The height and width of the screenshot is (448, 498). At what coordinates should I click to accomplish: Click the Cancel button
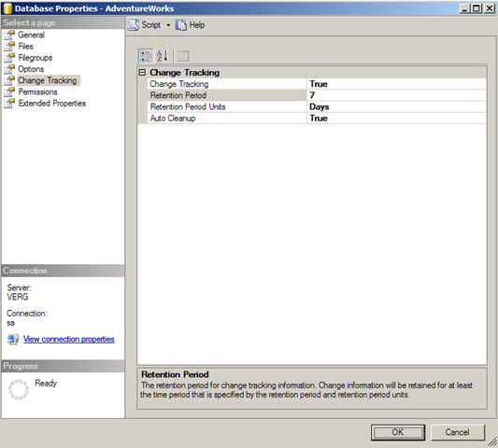point(457,432)
